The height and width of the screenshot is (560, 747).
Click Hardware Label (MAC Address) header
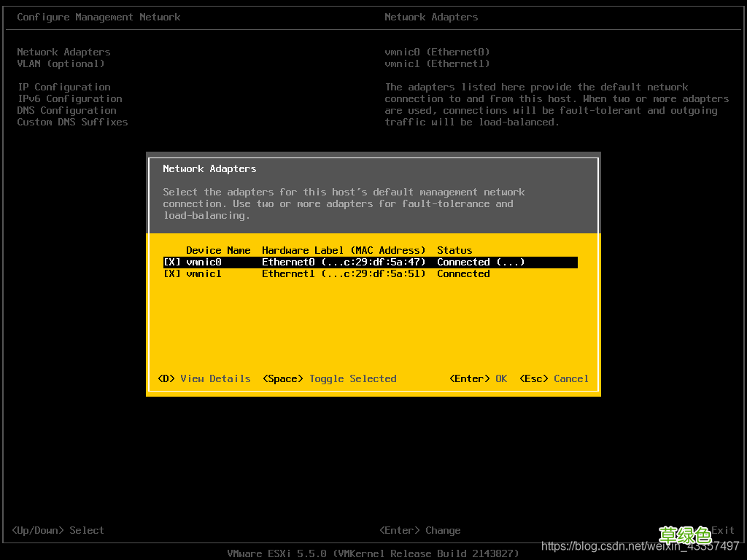point(344,251)
